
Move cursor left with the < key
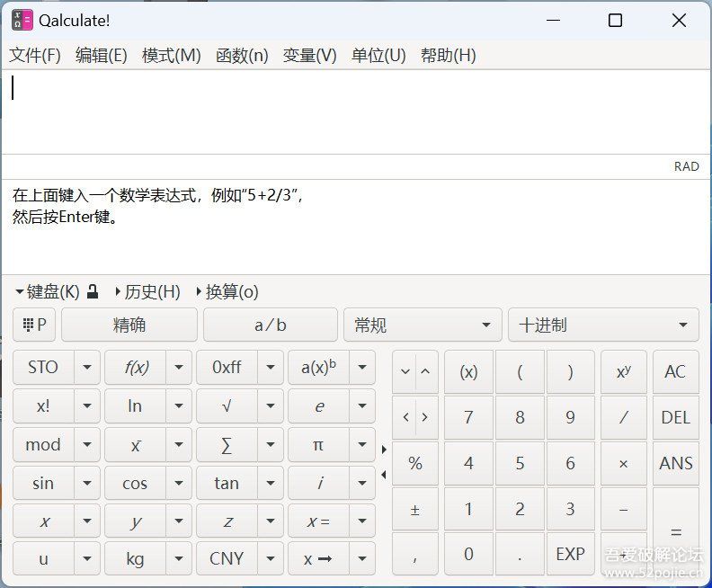pyautogui.click(x=405, y=417)
